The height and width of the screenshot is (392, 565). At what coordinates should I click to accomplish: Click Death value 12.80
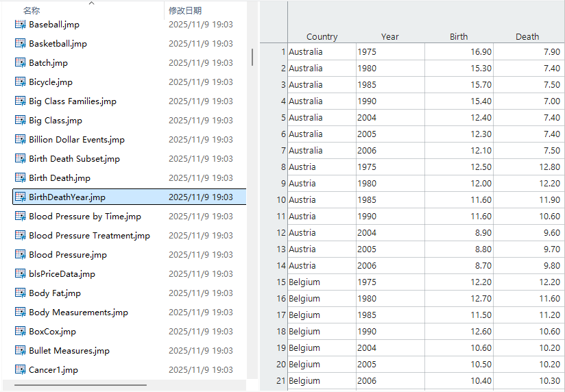click(x=527, y=167)
